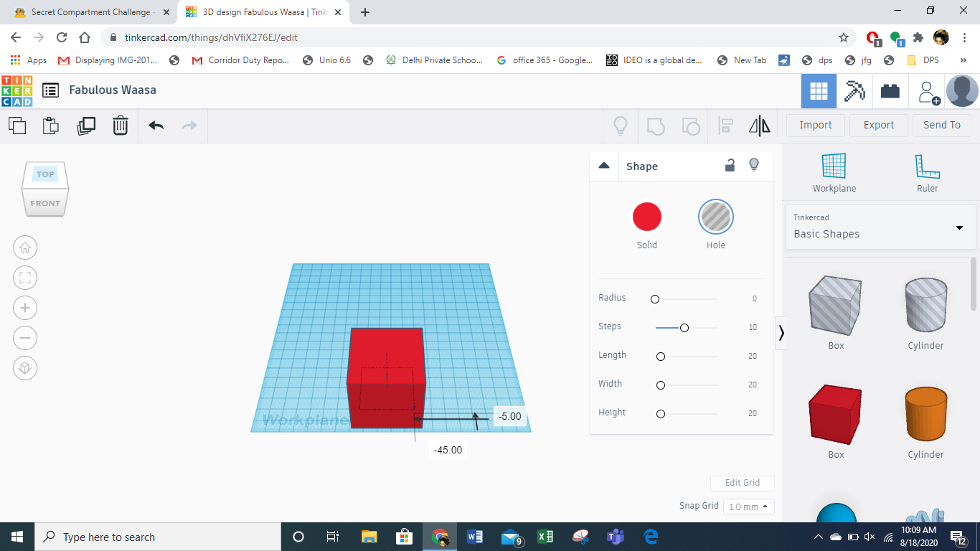980x551 pixels.
Task: Click the Redo arrow
Action: point(189,126)
